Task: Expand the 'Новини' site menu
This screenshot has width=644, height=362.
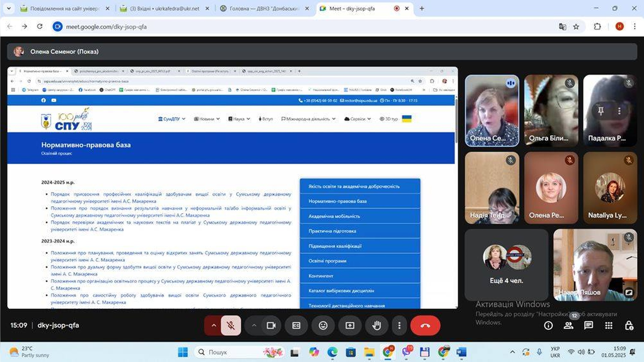Action: coord(207,119)
